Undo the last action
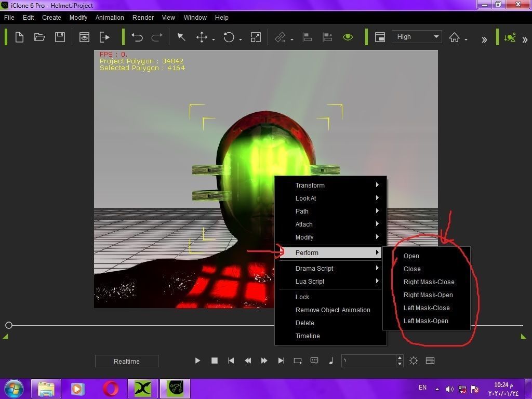This screenshot has width=532, height=399. coord(137,37)
